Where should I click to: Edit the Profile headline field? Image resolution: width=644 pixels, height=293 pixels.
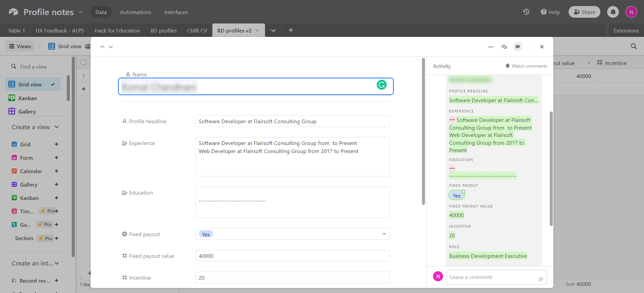click(x=292, y=121)
